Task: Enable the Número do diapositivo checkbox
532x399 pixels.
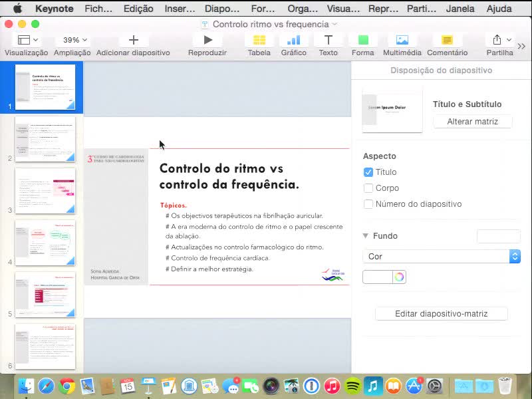Action: (x=368, y=204)
